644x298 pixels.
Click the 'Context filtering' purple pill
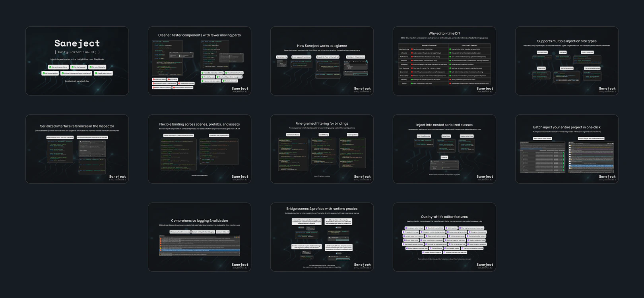pyautogui.click(x=436, y=248)
